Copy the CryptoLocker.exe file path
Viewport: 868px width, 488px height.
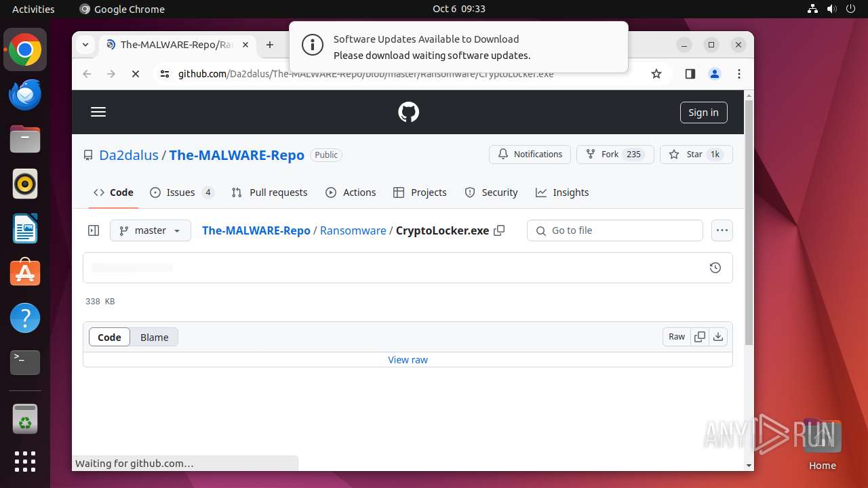coord(500,230)
